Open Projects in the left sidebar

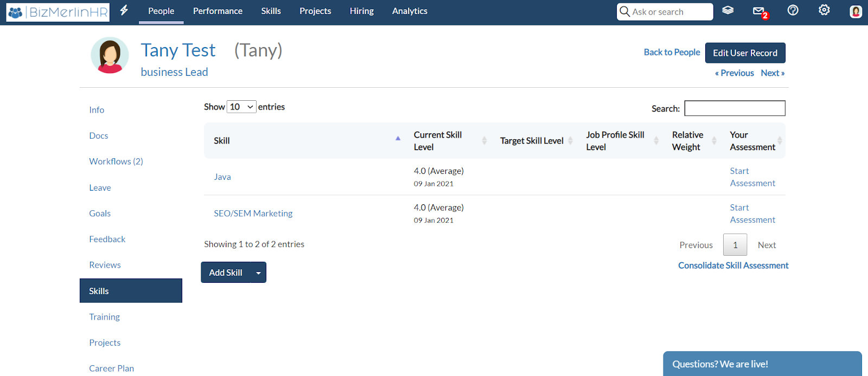click(x=105, y=342)
